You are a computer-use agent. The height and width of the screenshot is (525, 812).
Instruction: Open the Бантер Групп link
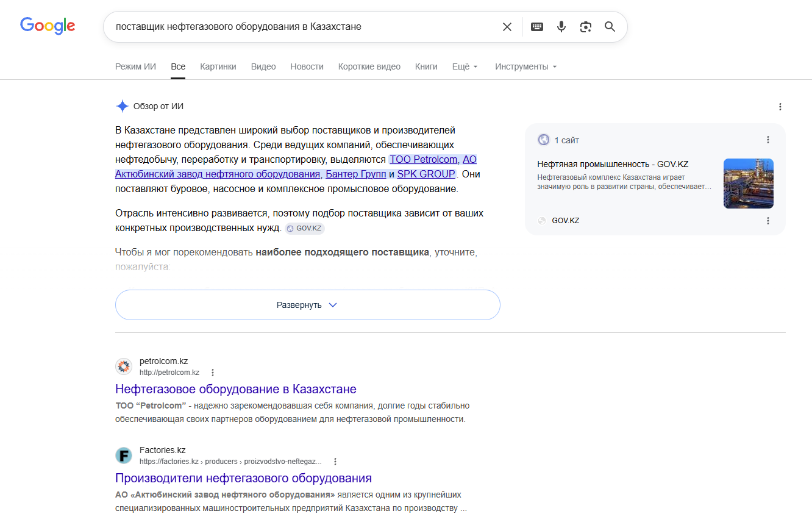(x=356, y=174)
